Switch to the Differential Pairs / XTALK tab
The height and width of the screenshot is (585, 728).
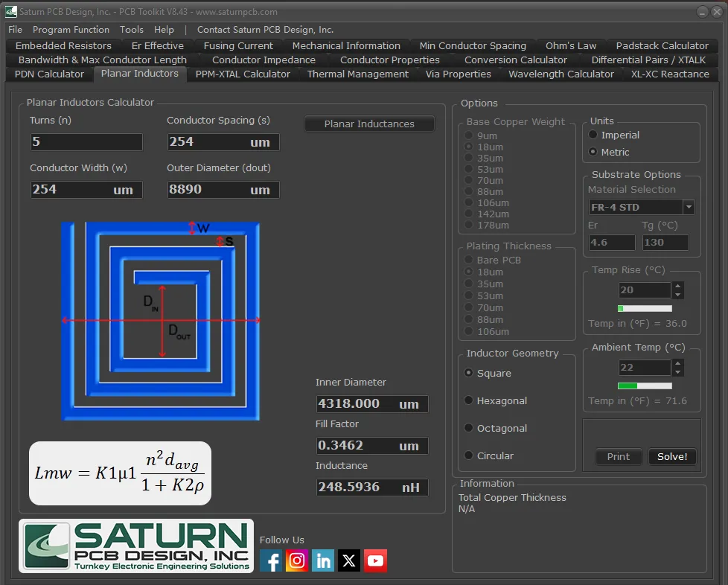[648, 60]
